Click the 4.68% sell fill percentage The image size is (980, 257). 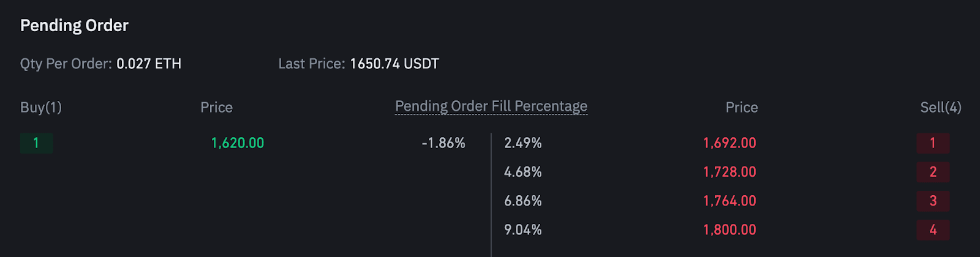pyautogui.click(x=523, y=172)
